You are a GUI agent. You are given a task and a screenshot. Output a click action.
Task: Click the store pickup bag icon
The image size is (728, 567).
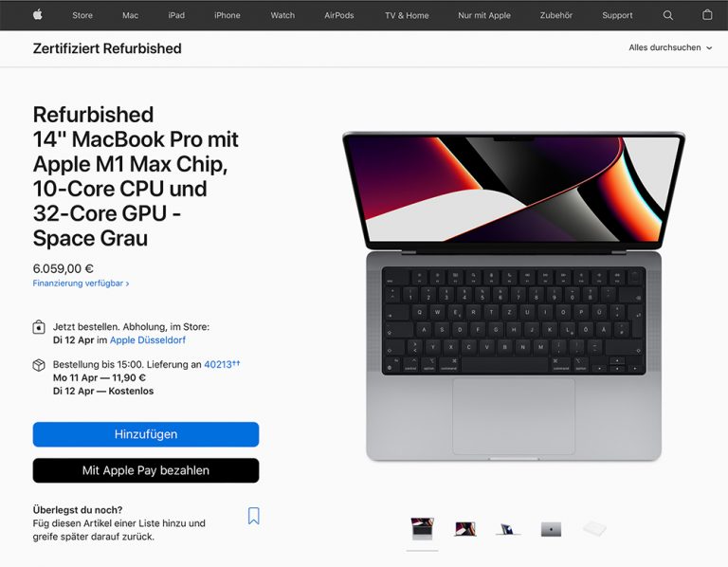(x=39, y=327)
